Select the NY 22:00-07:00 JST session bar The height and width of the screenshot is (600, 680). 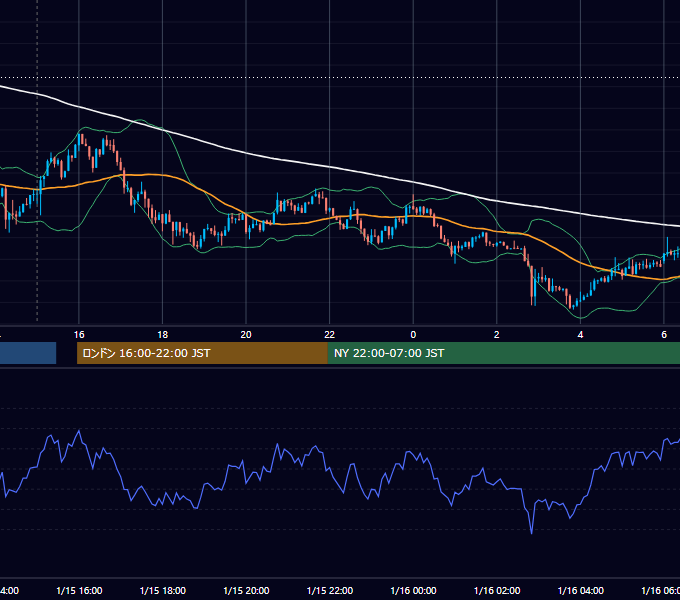(503, 353)
